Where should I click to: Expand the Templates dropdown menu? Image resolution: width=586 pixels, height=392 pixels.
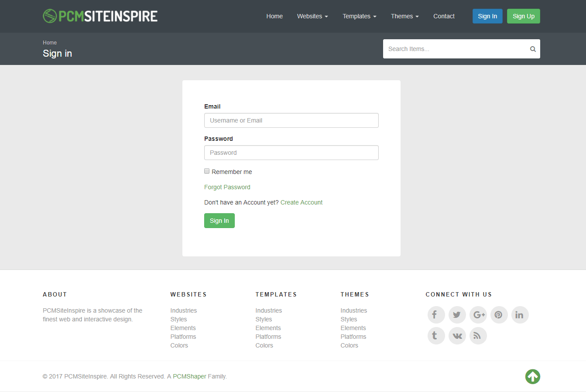(x=359, y=16)
